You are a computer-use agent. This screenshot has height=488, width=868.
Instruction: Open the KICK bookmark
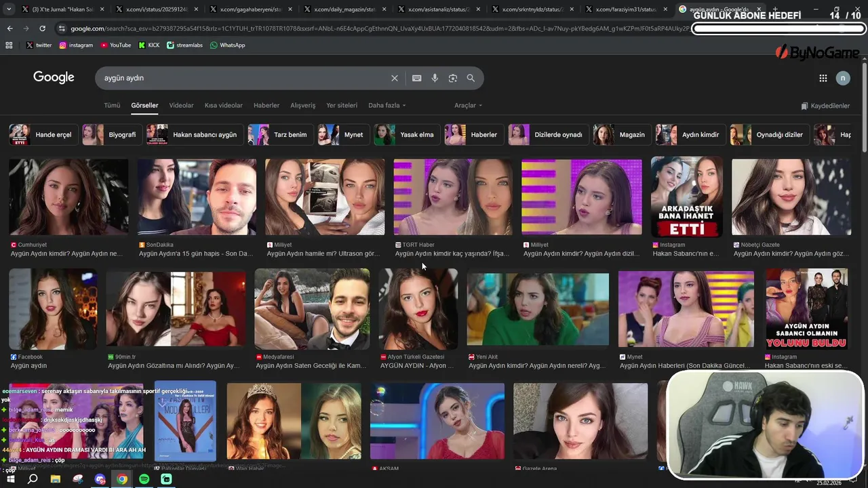149,45
